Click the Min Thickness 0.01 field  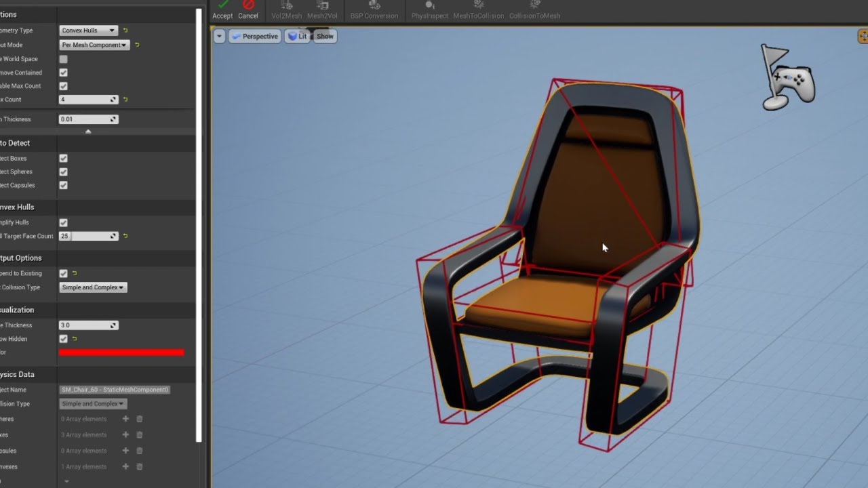(x=89, y=119)
